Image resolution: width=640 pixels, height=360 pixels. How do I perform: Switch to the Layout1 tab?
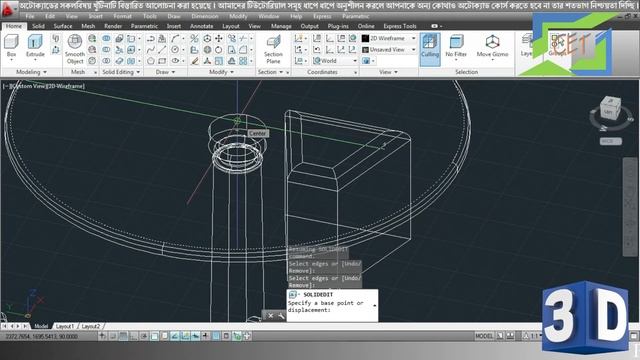pyautogui.click(x=65, y=326)
